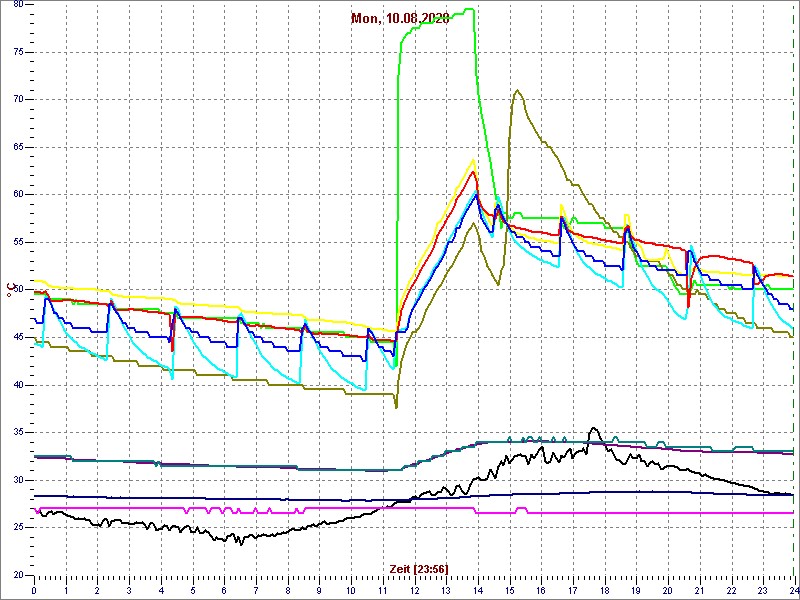Click hour 2 on the time axis
The width and height of the screenshot is (800, 600).
(x=97, y=590)
